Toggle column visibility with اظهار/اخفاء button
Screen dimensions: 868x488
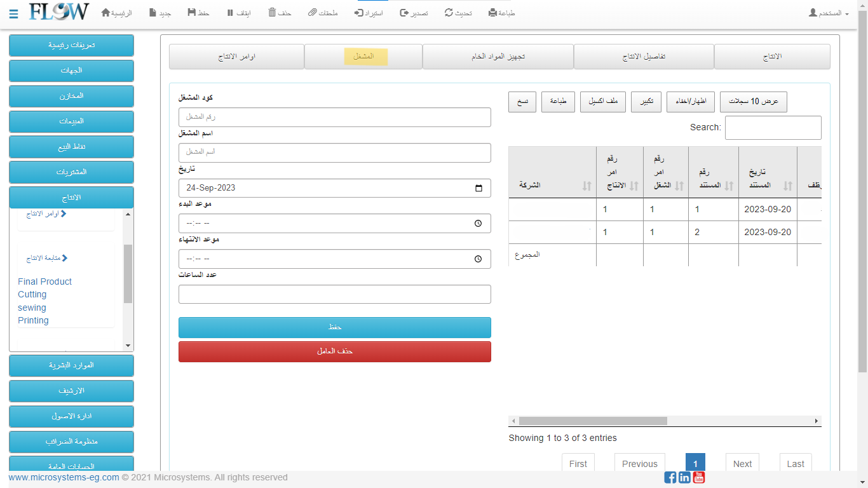coord(691,102)
